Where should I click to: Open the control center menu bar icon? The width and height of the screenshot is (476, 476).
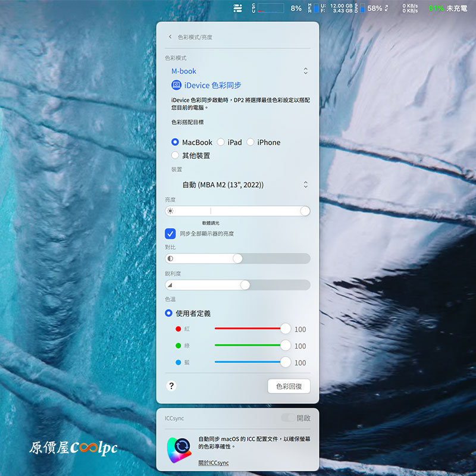(238, 8)
